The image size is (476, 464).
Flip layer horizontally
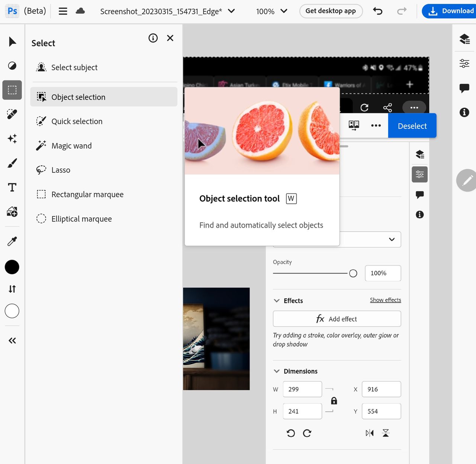(x=370, y=433)
